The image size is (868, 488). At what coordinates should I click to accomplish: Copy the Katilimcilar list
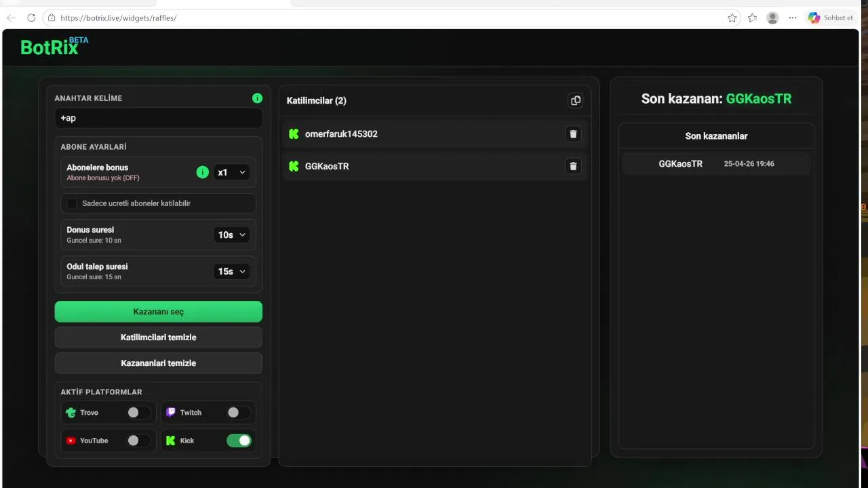(576, 100)
